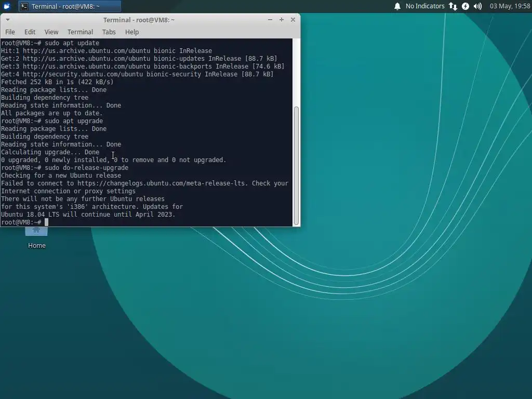Click the 'Home' desktop icon label
532x399 pixels.
37,246
